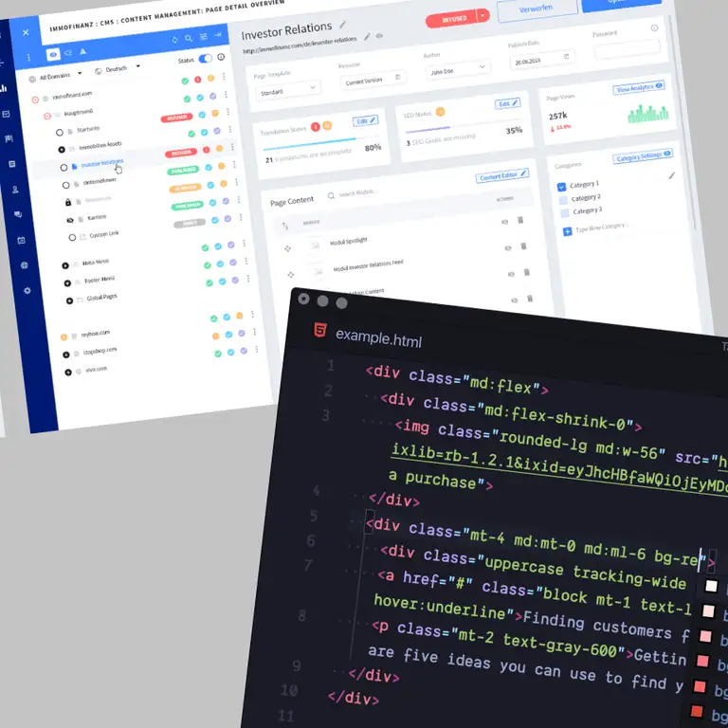728x728 pixels.
Task: Expand the stopshop.com domain node
Action: [x=66, y=355]
